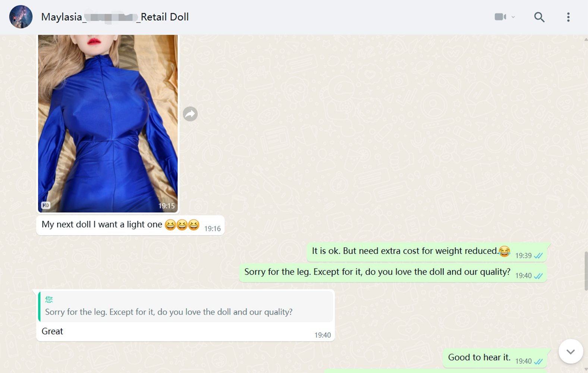Screen dimensions: 588x373
Task: Click the 'weight reduced' message bubble
Action: point(427,252)
